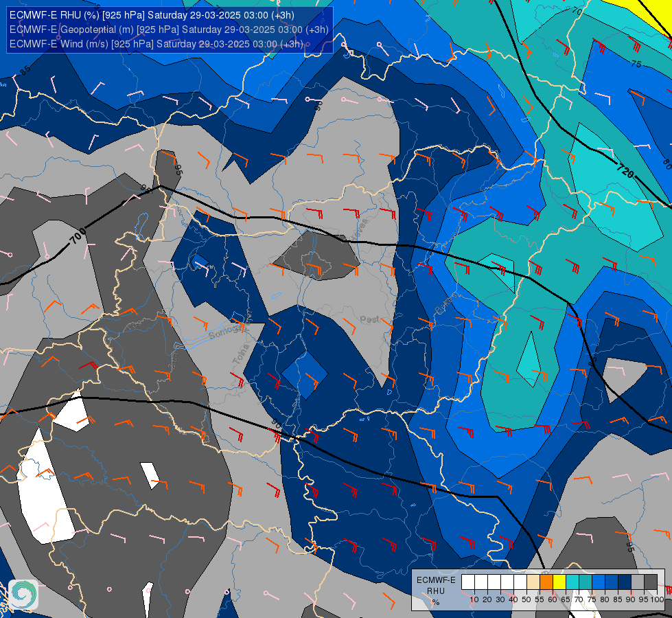Screen dimensions: 672x618
Task: Click the 700 geopotential contour label
Action: (78, 236)
